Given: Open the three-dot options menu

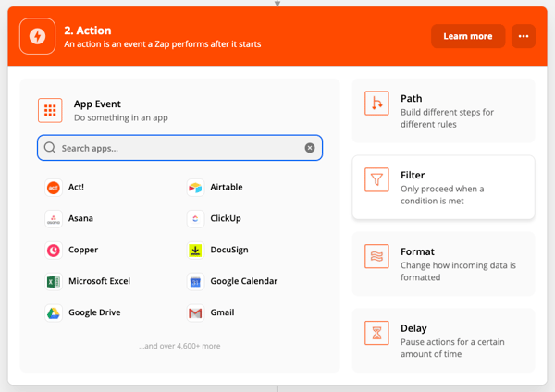Looking at the screenshot, I should pos(524,36).
